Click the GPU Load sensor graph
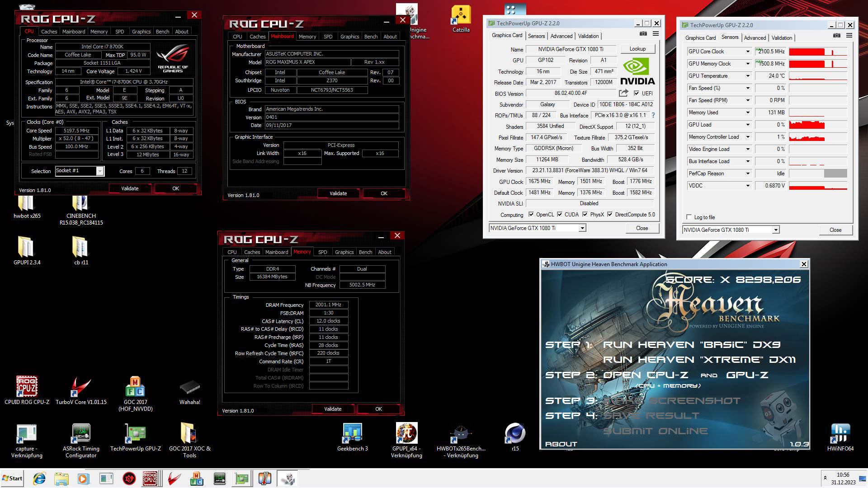Screen dimensions: 868x488 [x=818, y=125]
